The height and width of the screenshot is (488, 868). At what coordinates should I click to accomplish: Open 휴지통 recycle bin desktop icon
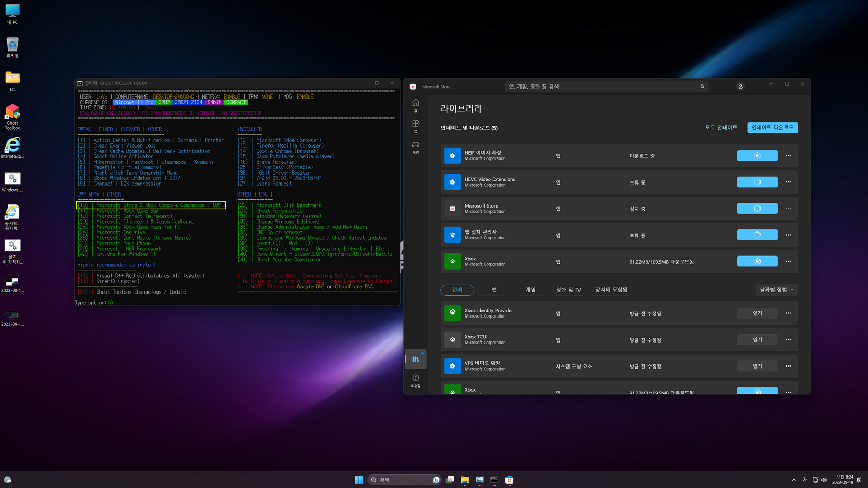(13, 47)
